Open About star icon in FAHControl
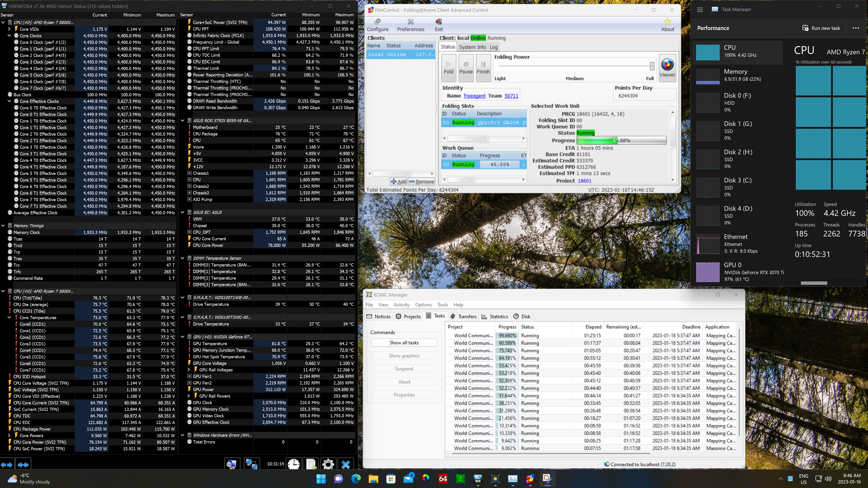This screenshot has height=488, width=868. [x=667, y=25]
